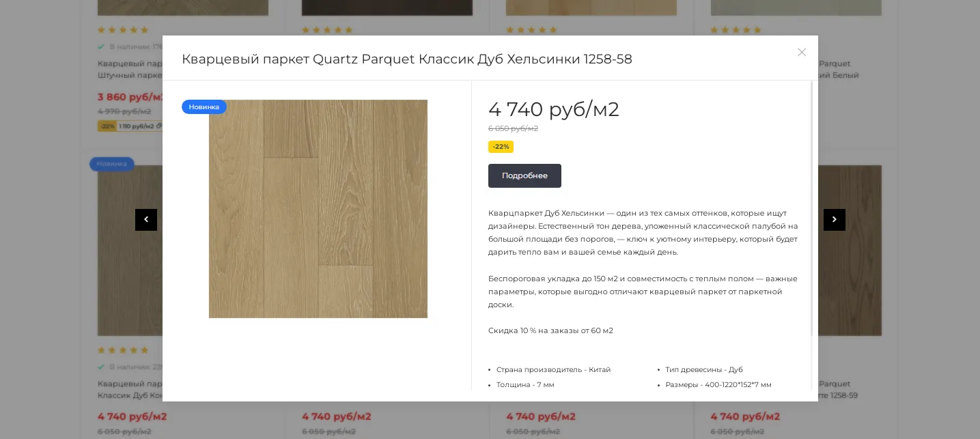Enlarge the Дуб Хельсинки parquet image
This screenshot has width=980, height=439.
(318, 209)
